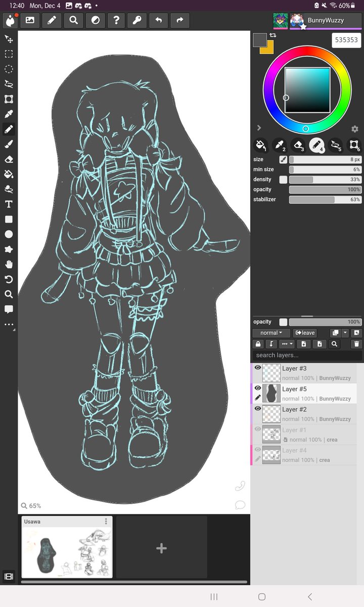The image size is (364, 607).
Task: Redo the last undone action
Action: point(179,21)
